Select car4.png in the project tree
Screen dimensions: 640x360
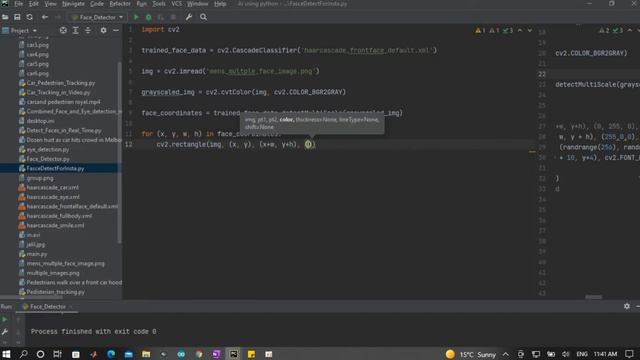point(38,54)
